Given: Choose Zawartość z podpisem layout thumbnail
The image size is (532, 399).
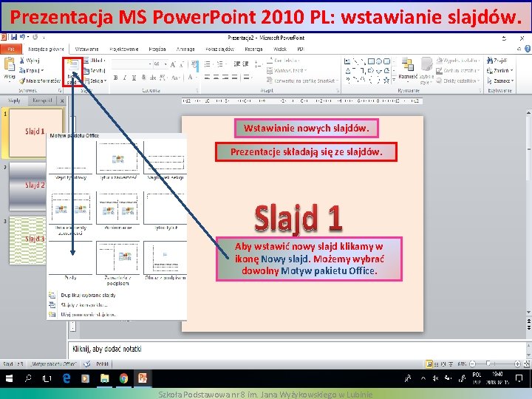Looking at the screenshot, I should pos(117,263).
